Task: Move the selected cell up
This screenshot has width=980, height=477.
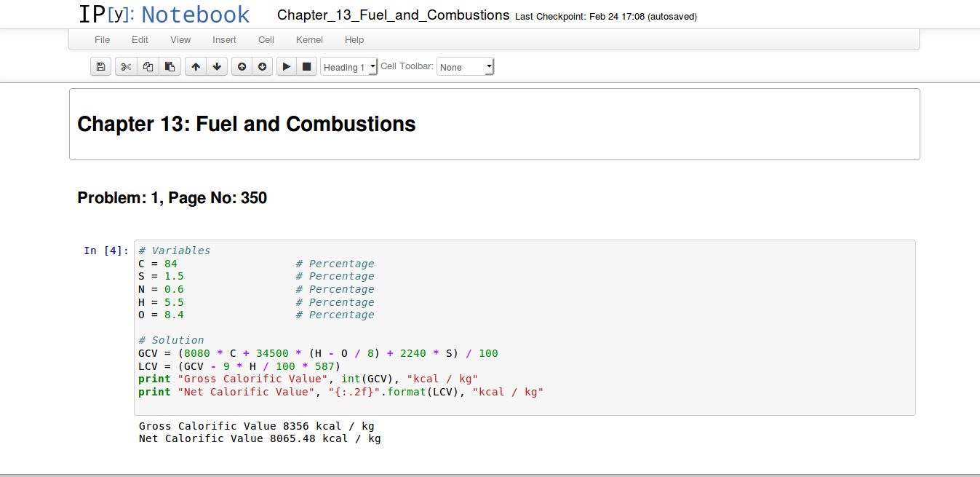Action: click(196, 67)
